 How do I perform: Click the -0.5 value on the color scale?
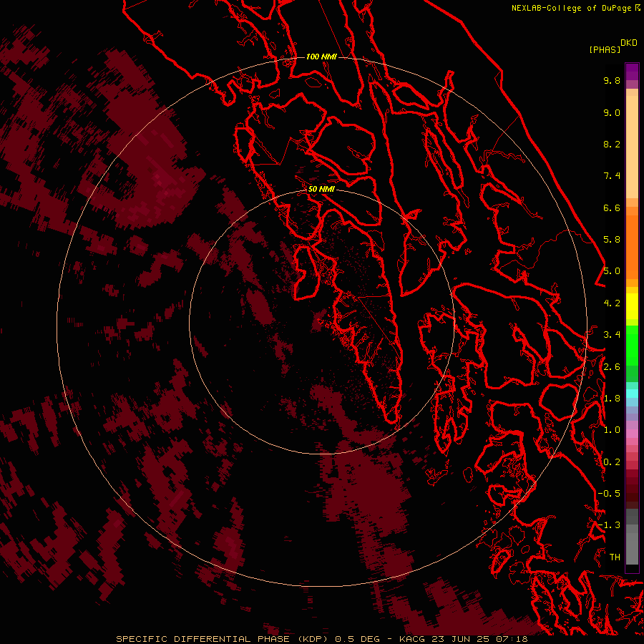(609, 493)
